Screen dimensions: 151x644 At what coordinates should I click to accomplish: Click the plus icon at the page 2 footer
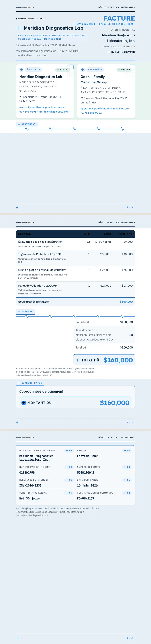click(17, 423)
